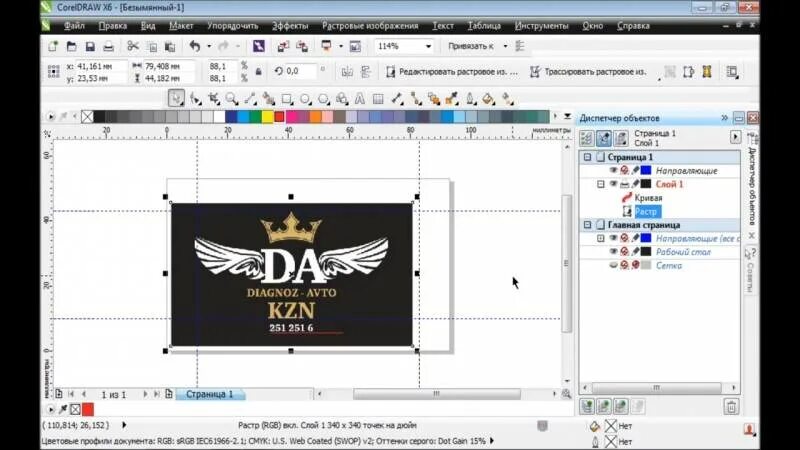This screenshot has height=450, width=800.
Task: Switch to the Страница 1 page tab
Action: [x=209, y=394]
